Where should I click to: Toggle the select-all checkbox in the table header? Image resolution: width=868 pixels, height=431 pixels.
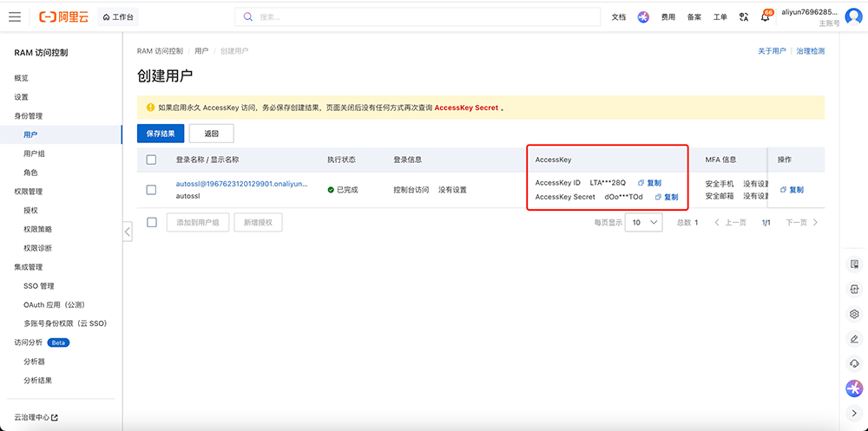point(152,160)
